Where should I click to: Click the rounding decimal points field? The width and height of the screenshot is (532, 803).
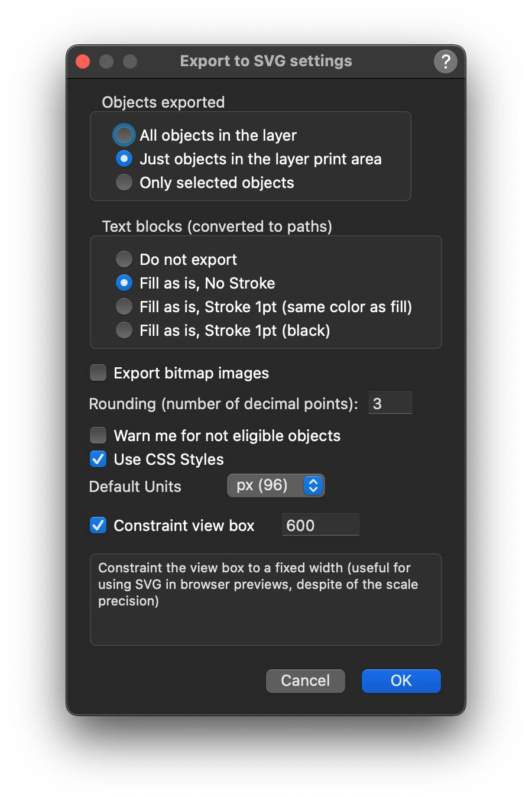[390, 403]
